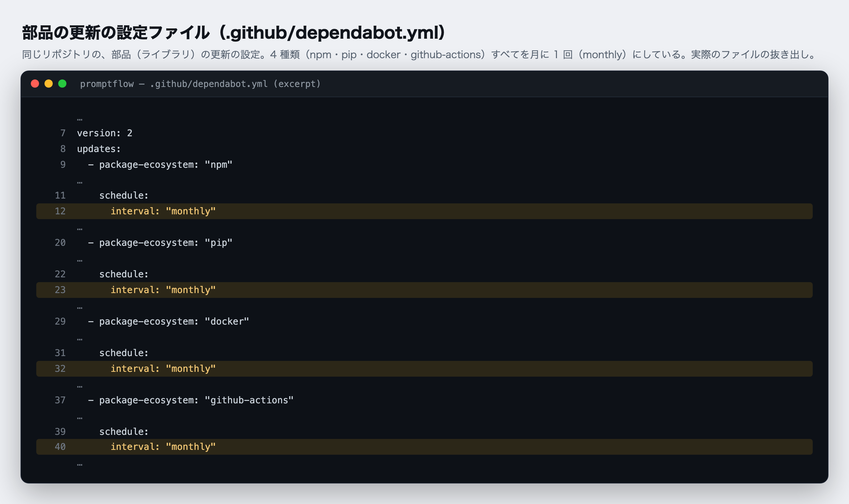Click highlighted interval line 23
This screenshot has width=849, height=504.
click(424, 290)
